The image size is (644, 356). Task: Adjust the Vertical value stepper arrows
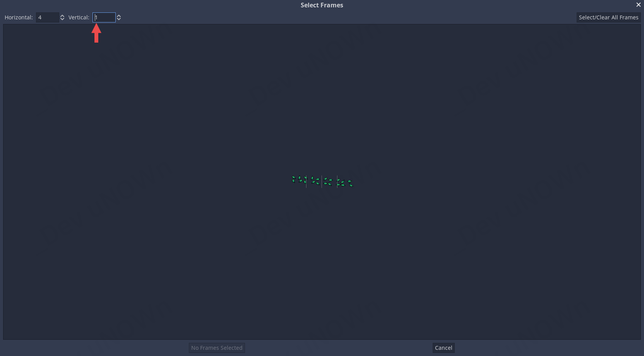pos(119,17)
